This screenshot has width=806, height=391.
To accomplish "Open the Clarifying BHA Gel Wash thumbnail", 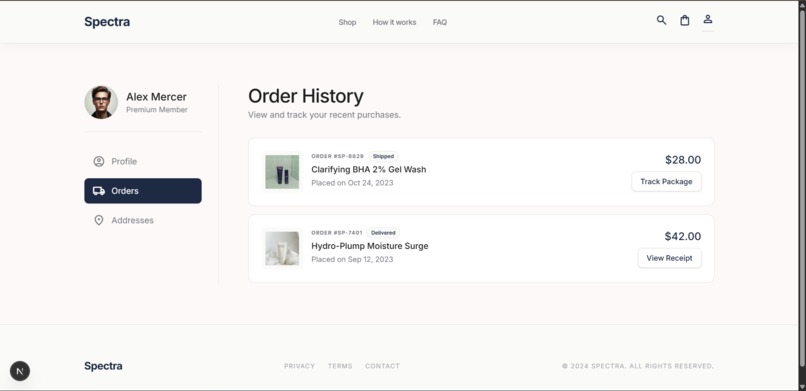I will [x=282, y=172].
